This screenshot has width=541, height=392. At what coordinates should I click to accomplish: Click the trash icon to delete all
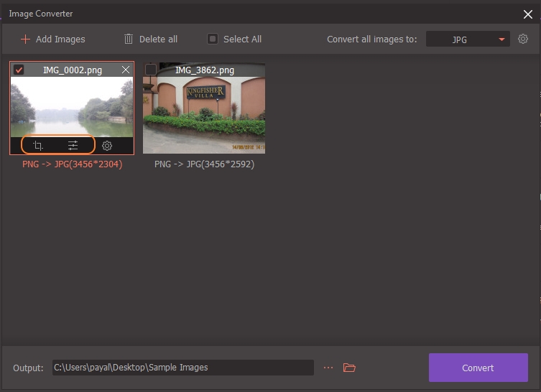point(129,39)
